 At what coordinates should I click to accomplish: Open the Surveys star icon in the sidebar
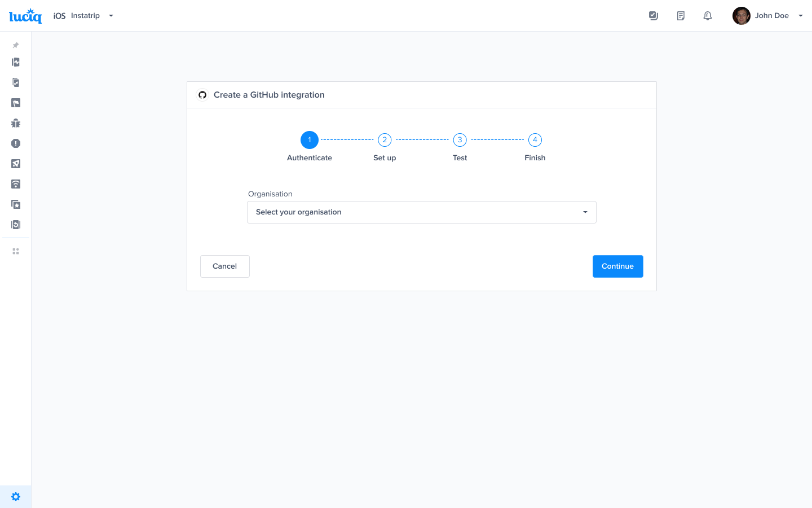click(15, 204)
